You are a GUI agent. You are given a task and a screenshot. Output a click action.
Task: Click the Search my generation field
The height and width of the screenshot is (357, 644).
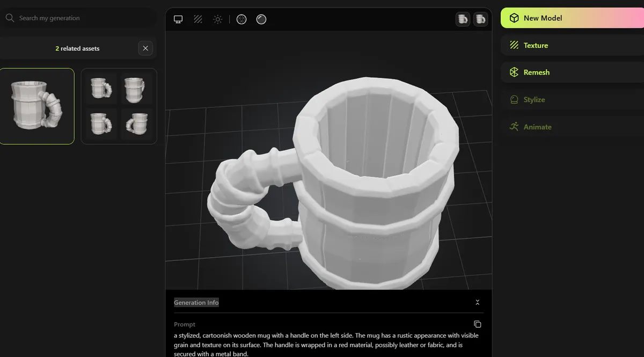(x=78, y=18)
